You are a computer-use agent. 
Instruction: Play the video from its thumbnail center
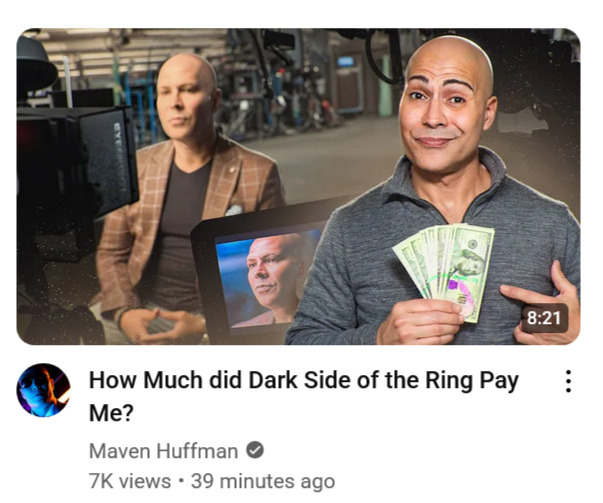pyautogui.click(x=298, y=187)
